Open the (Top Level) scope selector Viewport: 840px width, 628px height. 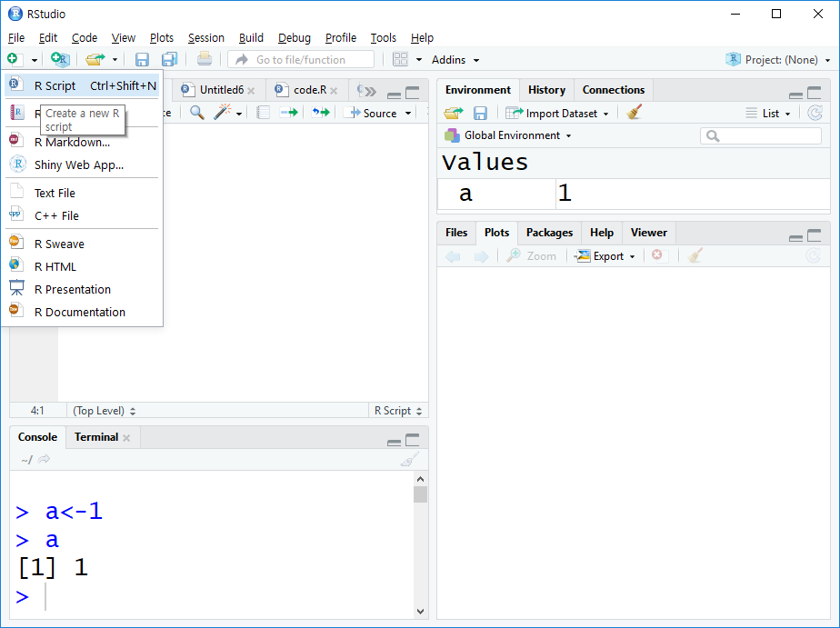click(105, 411)
